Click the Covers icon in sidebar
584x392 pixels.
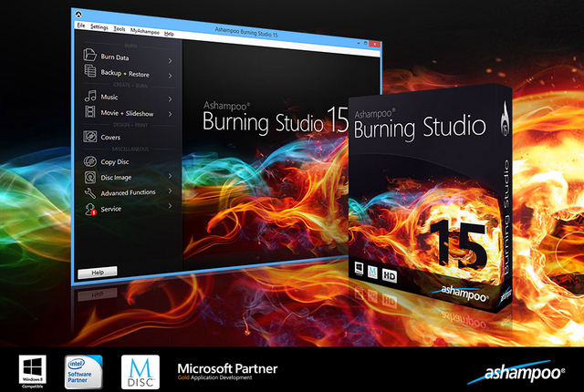pyautogui.click(x=89, y=137)
